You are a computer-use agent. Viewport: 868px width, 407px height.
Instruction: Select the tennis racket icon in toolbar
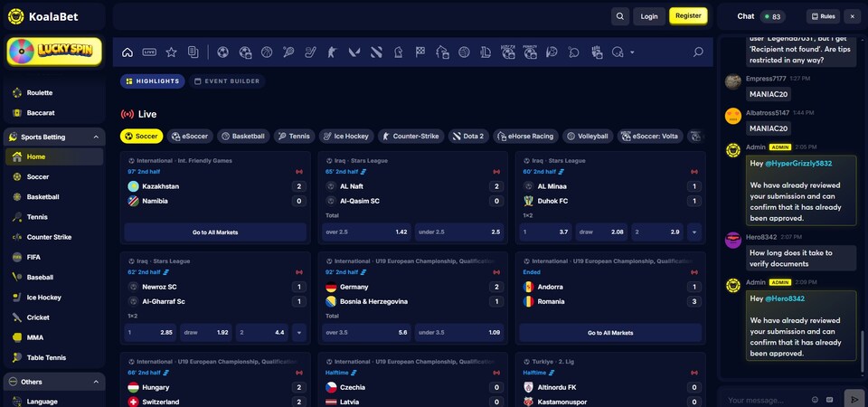tap(288, 52)
